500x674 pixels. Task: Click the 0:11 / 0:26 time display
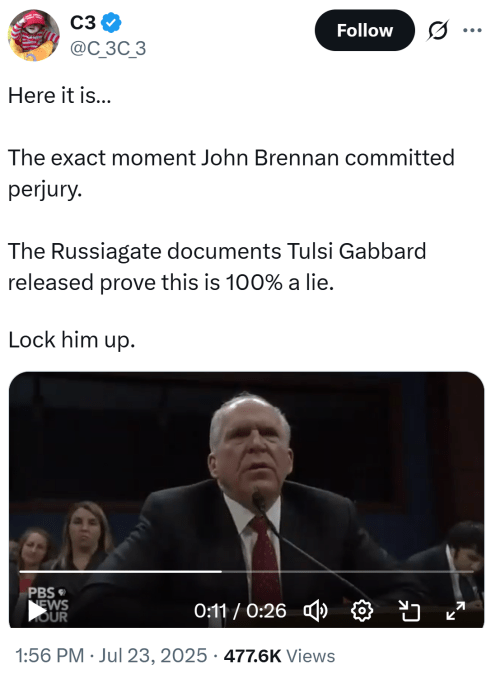coord(240,611)
